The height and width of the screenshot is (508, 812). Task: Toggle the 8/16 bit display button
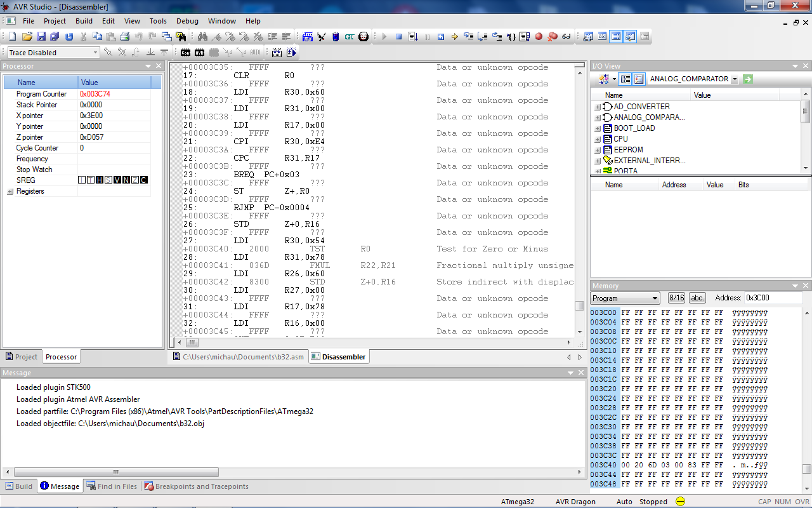676,298
